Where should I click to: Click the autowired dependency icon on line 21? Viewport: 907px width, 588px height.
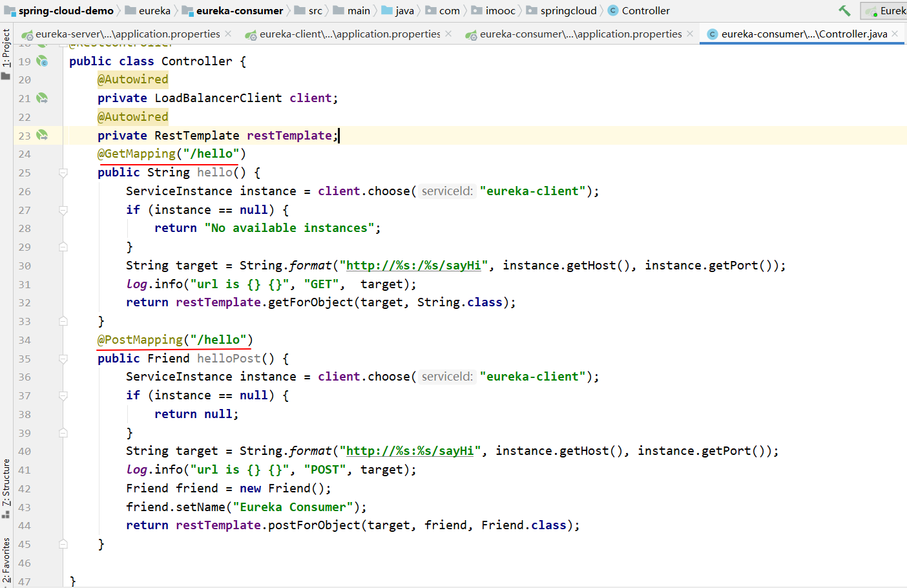click(x=42, y=98)
